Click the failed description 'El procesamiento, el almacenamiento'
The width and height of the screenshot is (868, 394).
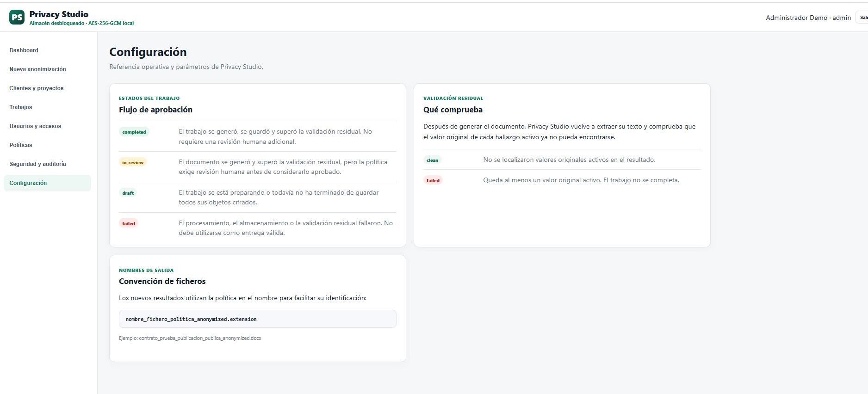point(285,228)
